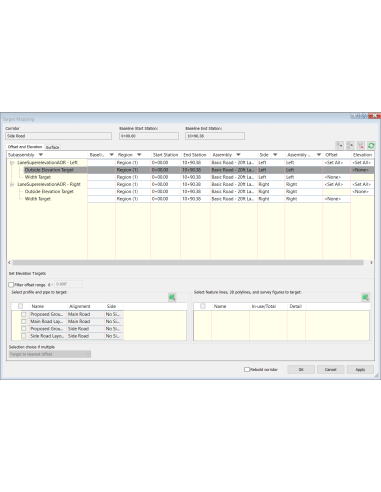381x492 pixels.
Task: Click the Baseline End Station field
Action: [215, 136]
